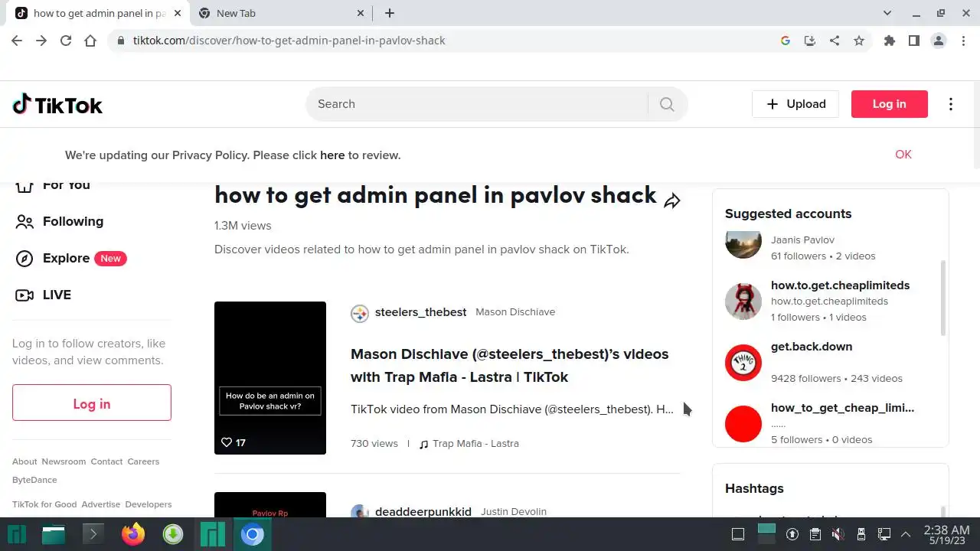
Task: Open the Explore section
Action: coord(66,259)
